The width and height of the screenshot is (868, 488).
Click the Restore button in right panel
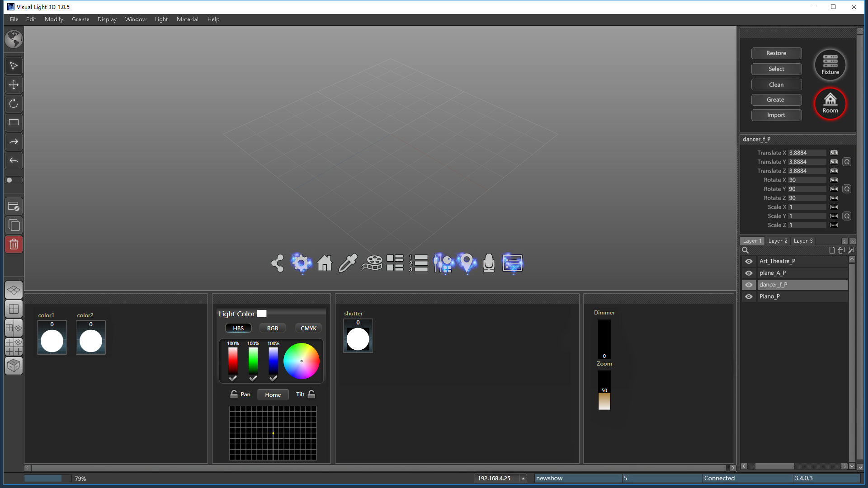(777, 53)
